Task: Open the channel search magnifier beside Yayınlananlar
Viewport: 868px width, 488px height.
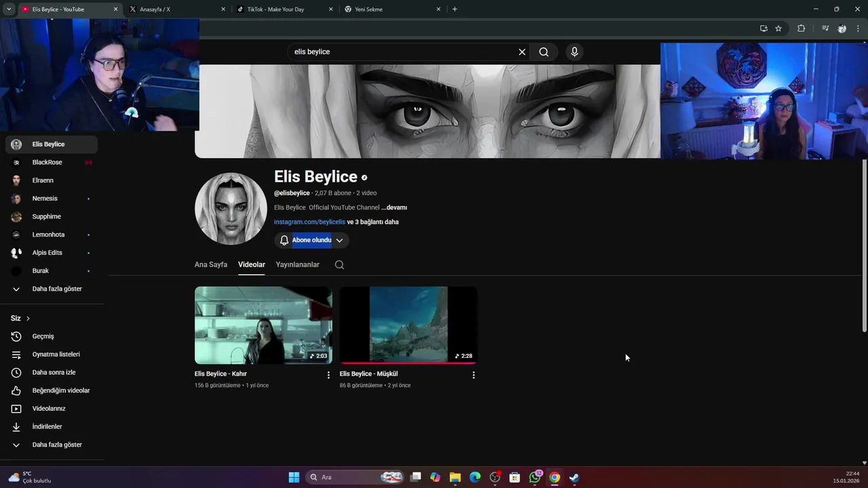Action: point(340,264)
